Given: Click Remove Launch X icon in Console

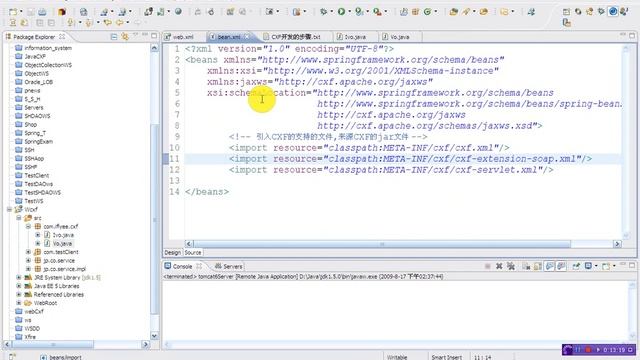Looking at the screenshot, I should click(x=499, y=266).
